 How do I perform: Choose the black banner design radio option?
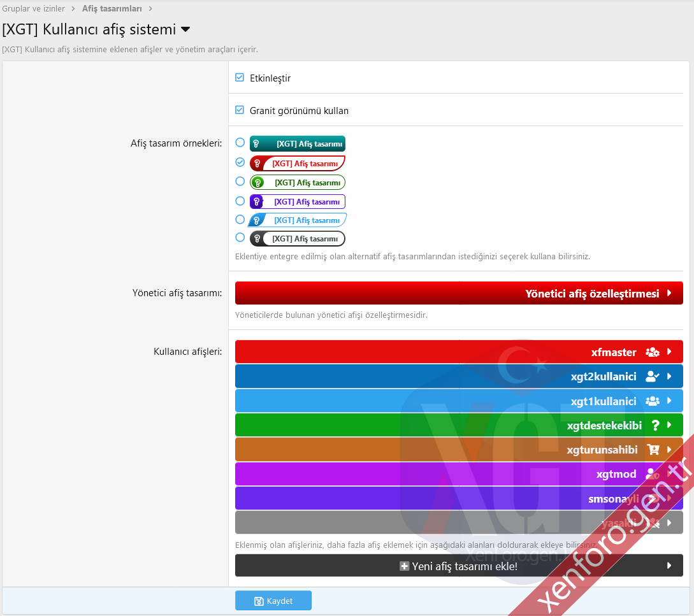[240, 238]
